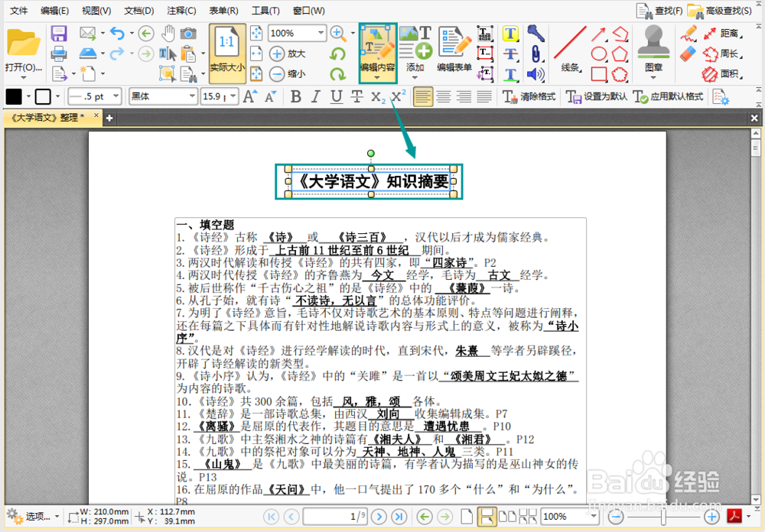Take a snapshot with the camera tool
Image resolution: width=765 pixels, height=532 pixels.
coord(189,33)
